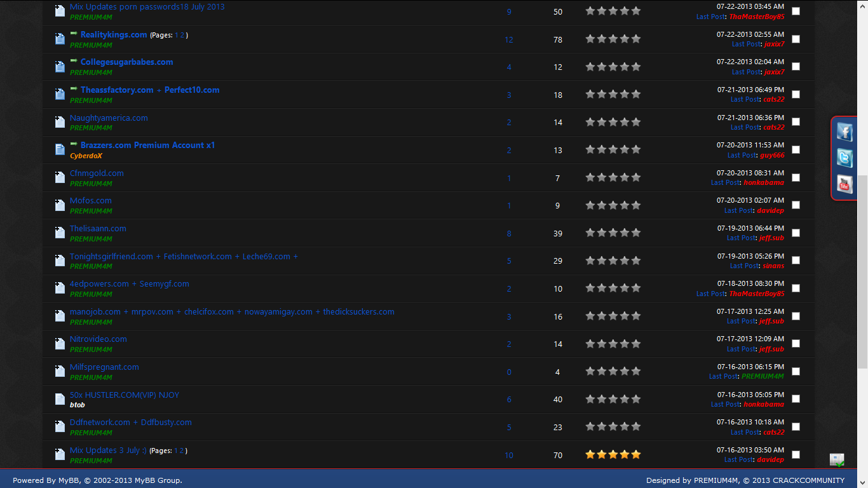Enable the checkbox on Mix Updates 3 July row
This screenshot has width=868, height=488.
pyautogui.click(x=796, y=455)
